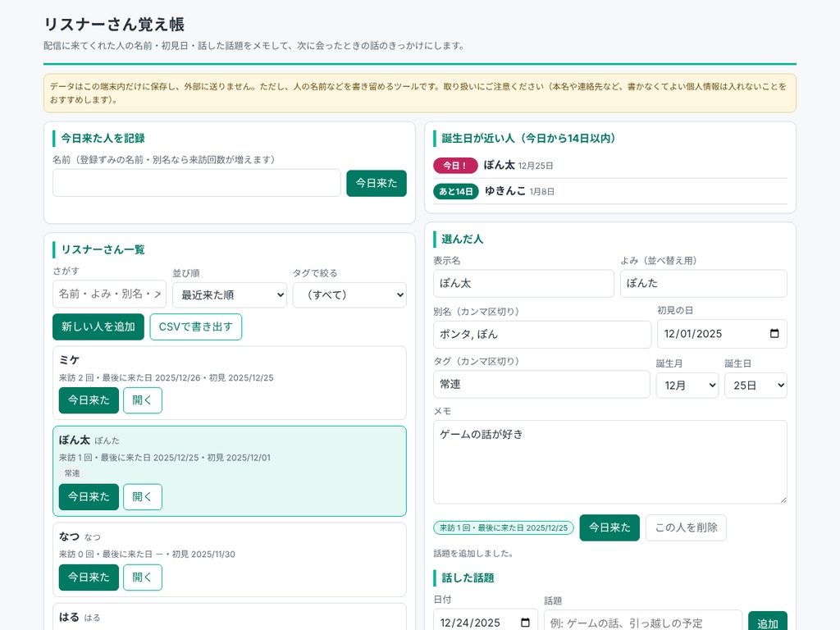Open the calendar picker on the 話題 date field
The width and height of the screenshot is (840, 630).
525,623
